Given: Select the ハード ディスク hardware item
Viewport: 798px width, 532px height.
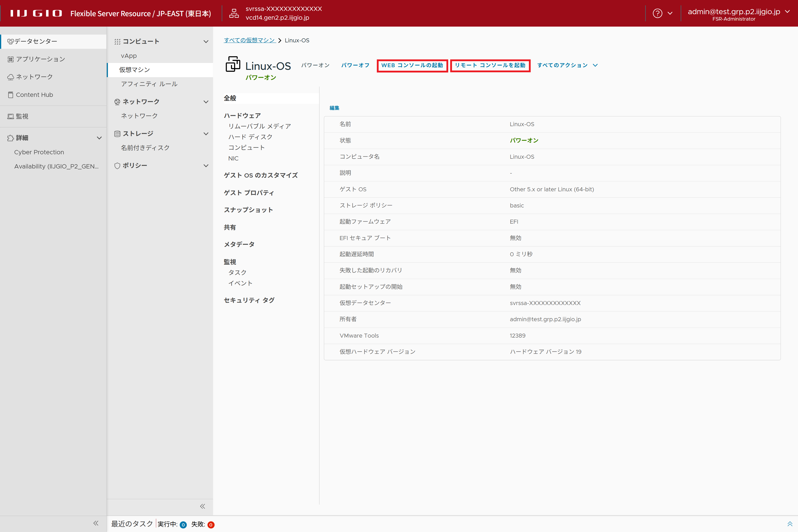Looking at the screenshot, I should pyautogui.click(x=250, y=137).
